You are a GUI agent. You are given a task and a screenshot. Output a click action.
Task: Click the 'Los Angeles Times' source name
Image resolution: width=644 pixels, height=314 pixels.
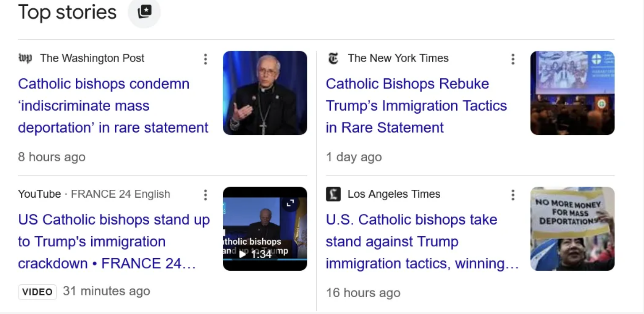click(394, 194)
